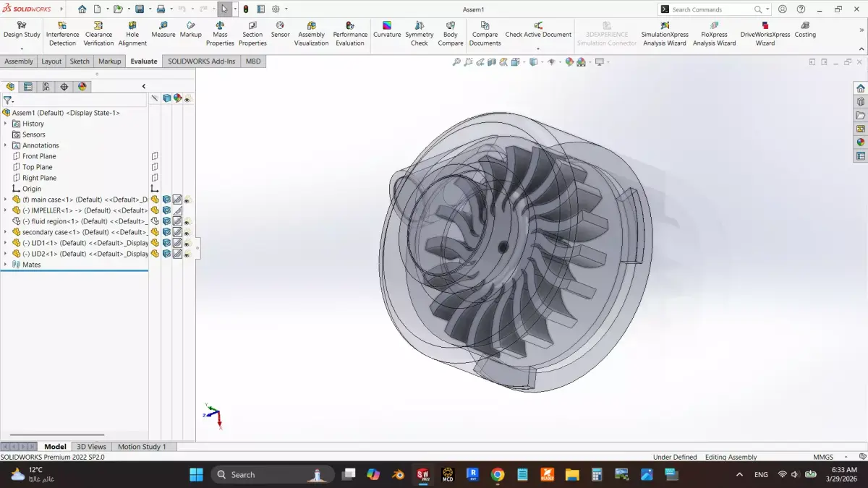Open the Design Study dropdown arrow

click(x=22, y=48)
